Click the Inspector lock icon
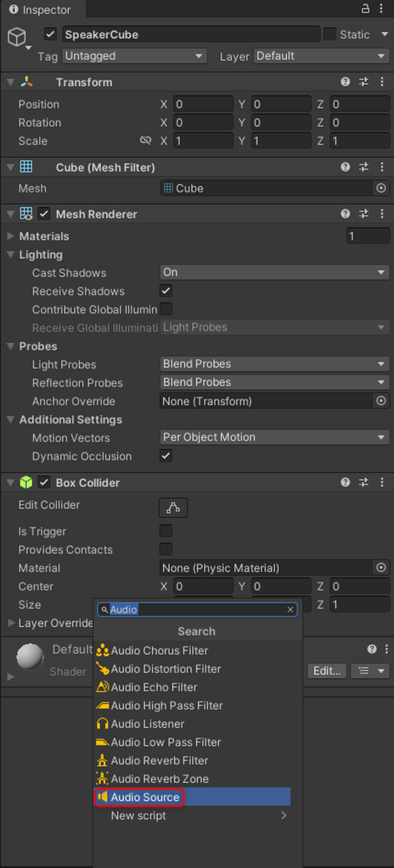This screenshot has width=394, height=868. point(365,9)
